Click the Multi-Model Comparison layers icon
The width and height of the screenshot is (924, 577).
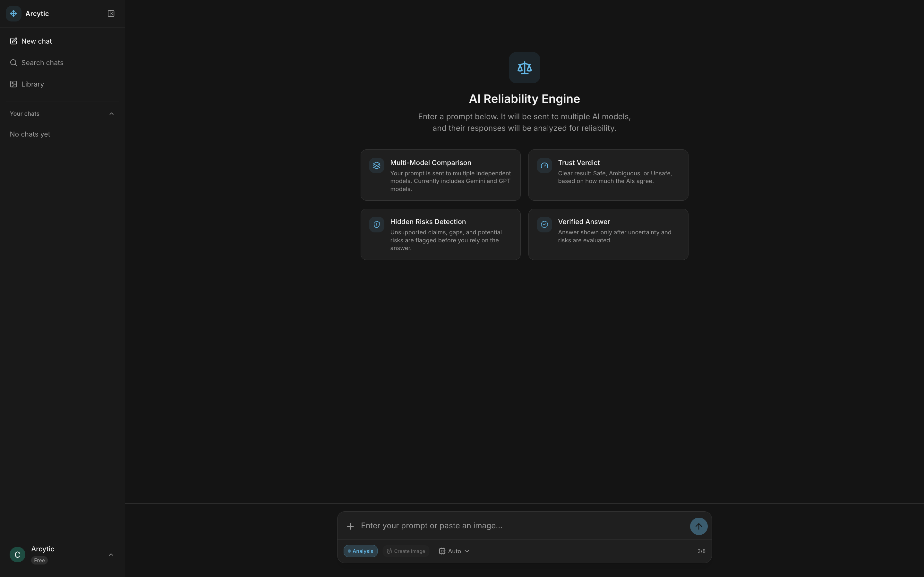click(376, 165)
